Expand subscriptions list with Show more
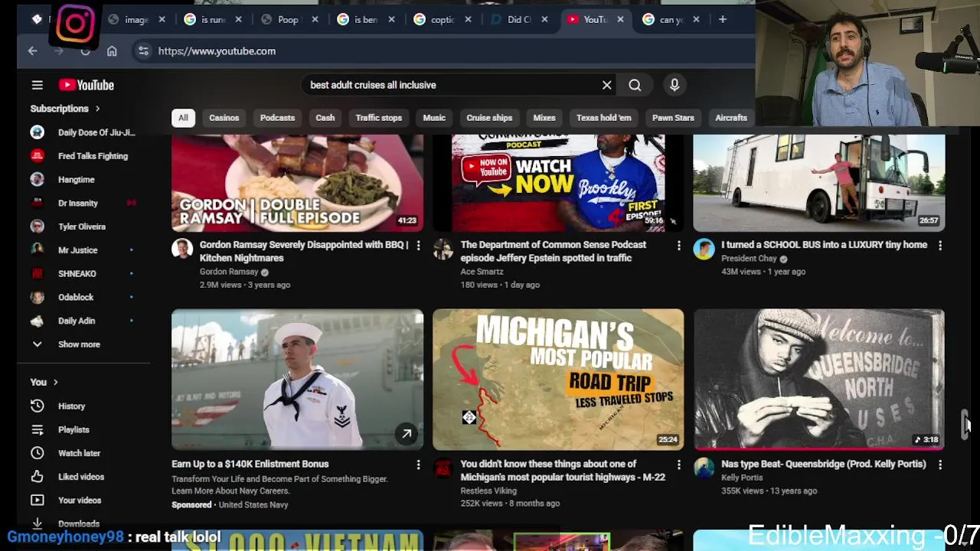The image size is (980, 551). coord(80,344)
